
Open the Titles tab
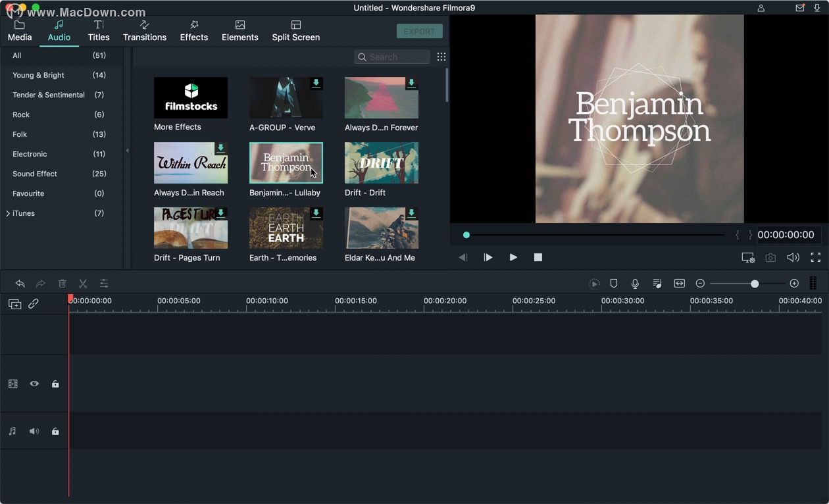99,31
